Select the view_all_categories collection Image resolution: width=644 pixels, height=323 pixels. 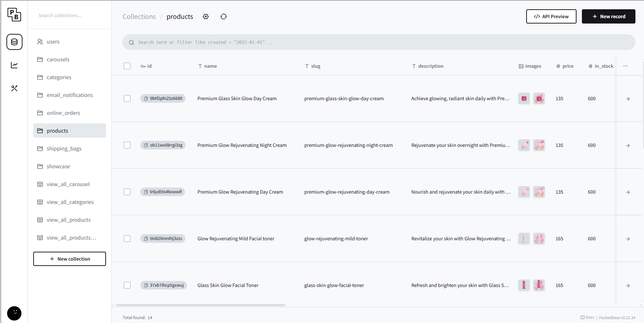(x=70, y=202)
